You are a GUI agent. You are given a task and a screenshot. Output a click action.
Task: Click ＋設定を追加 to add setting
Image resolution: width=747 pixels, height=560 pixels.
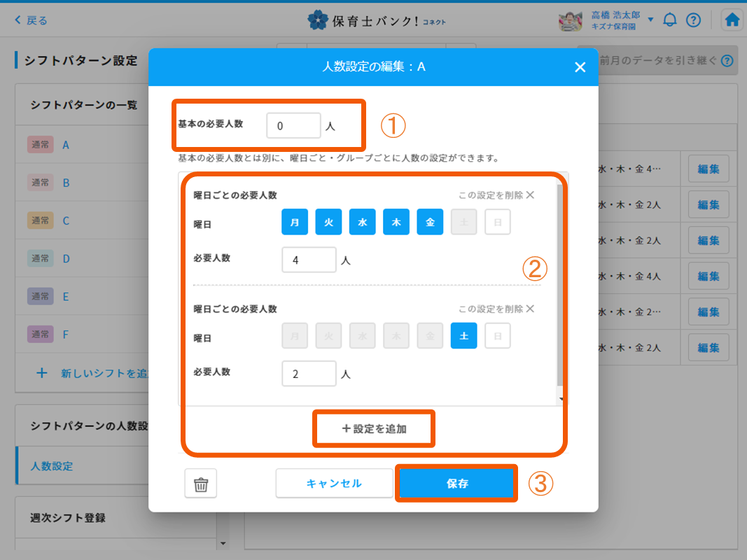point(374,429)
